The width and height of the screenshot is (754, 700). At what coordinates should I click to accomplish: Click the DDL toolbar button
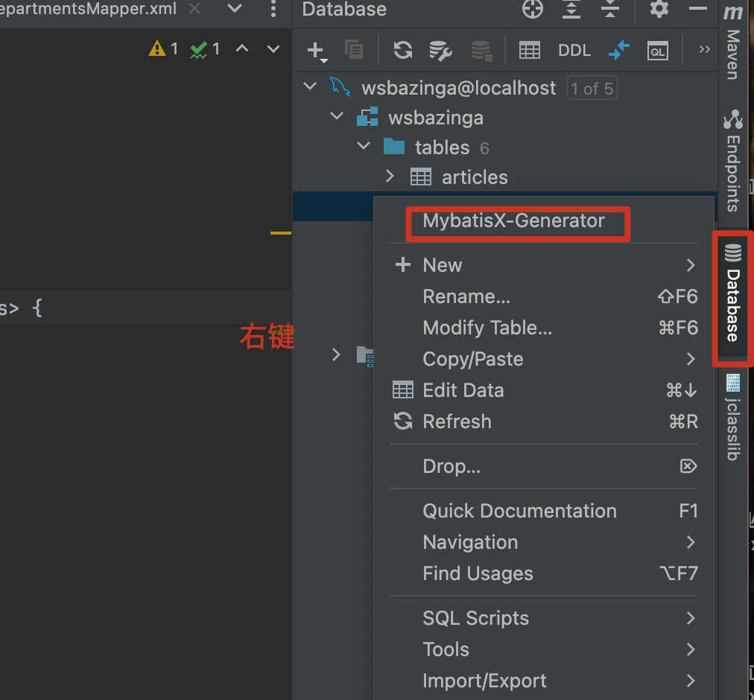(x=574, y=50)
